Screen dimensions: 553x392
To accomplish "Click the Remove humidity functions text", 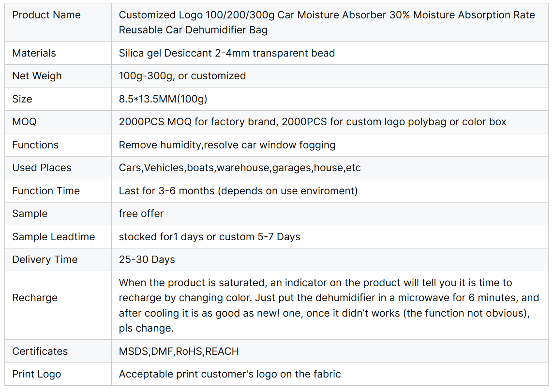I will coord(227,145).
